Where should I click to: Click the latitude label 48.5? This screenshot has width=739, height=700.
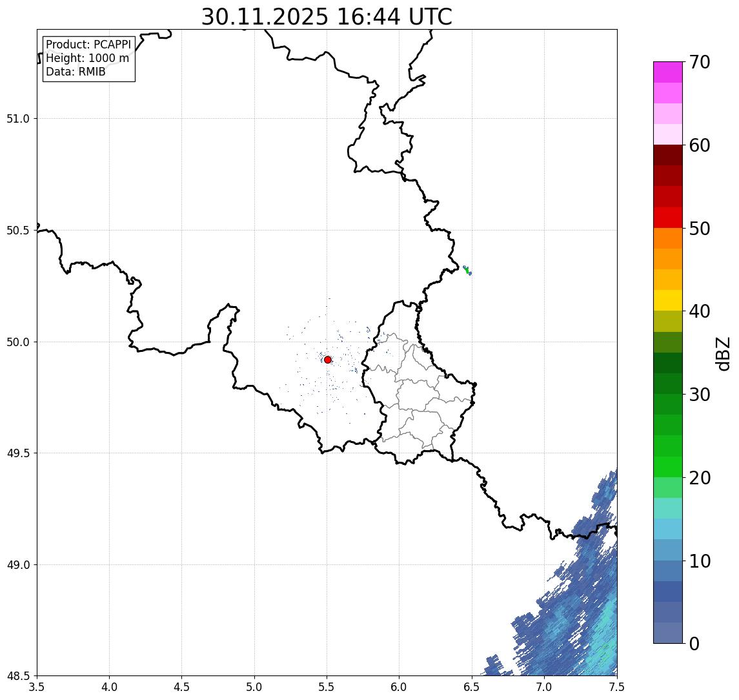coord(18,676)
